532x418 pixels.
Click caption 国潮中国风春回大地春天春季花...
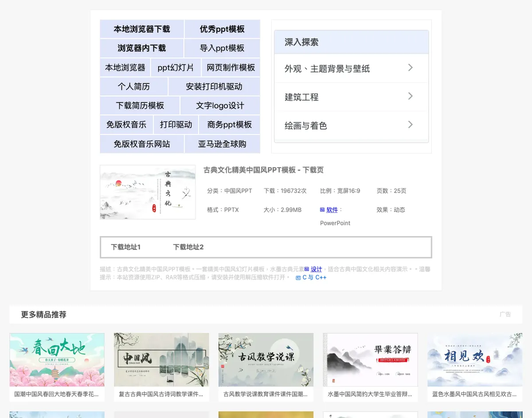pos(57,394)
